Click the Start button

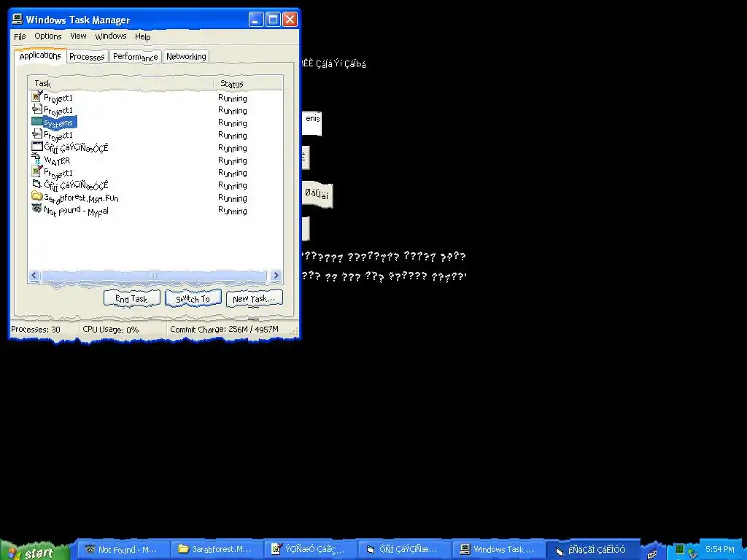pos(35,551)
